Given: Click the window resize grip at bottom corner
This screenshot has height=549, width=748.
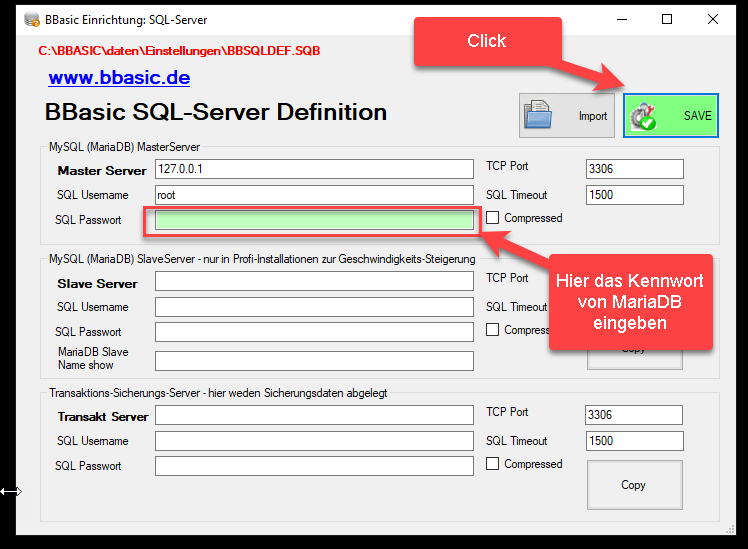Looking at the screenshot, I should (x=730, y=529).
